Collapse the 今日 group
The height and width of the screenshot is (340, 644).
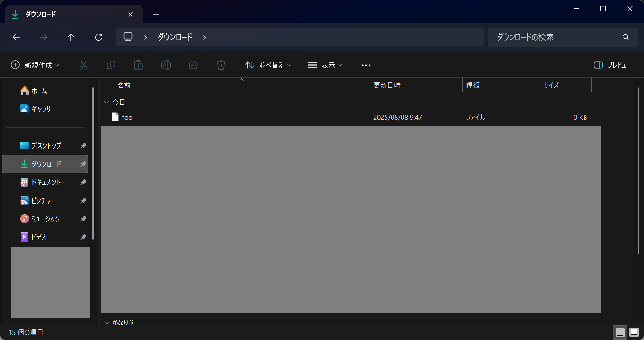point(107,103)
